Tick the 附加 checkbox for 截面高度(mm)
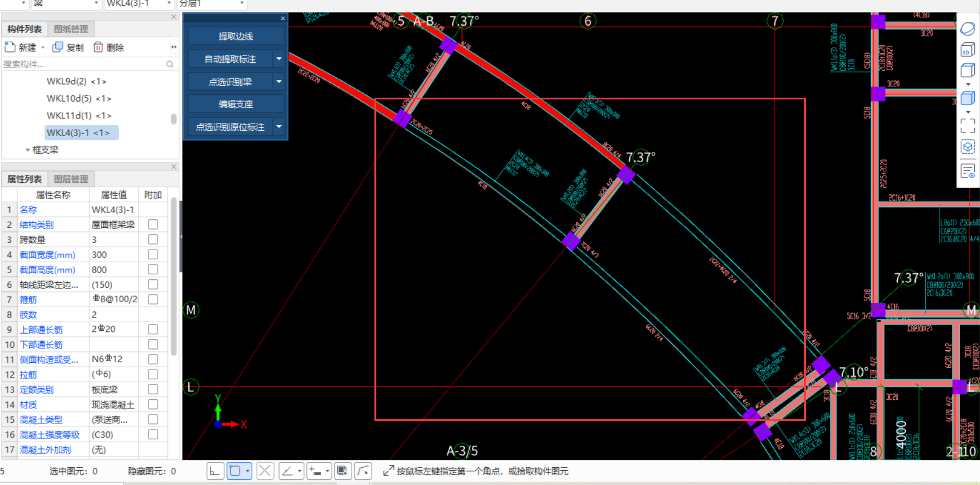This screenshot has width=980, height=485. pos(153,269)
